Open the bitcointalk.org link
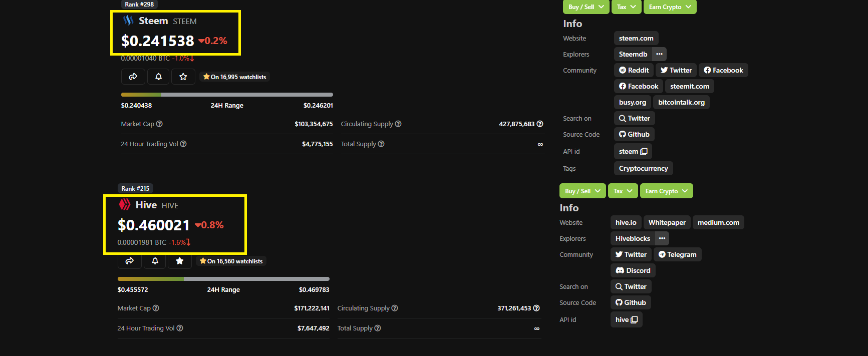Viewport: 868px width, 356px height. tap(681, 102)
